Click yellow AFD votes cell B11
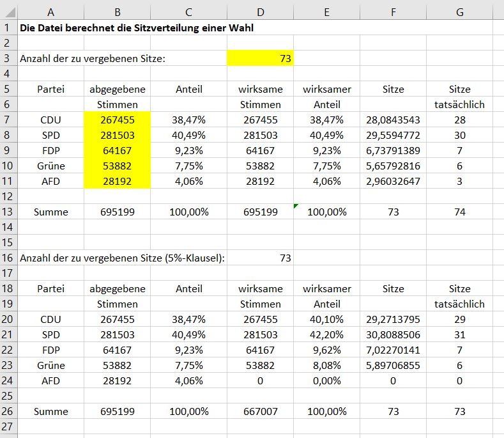The height and width of the screenshot is (438, 504). [117, 182]
